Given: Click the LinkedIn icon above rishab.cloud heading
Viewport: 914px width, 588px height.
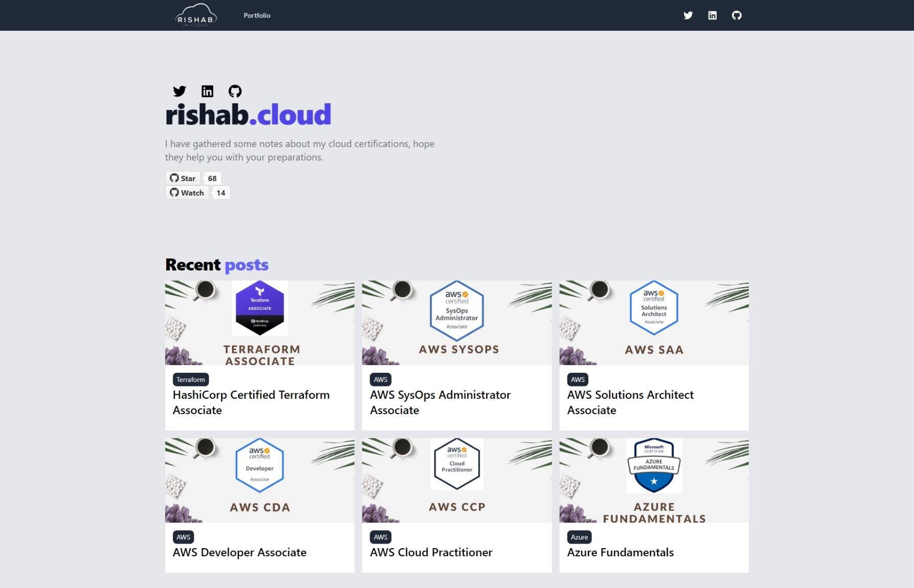Looking at the screenshot, I should pos(207,91).
